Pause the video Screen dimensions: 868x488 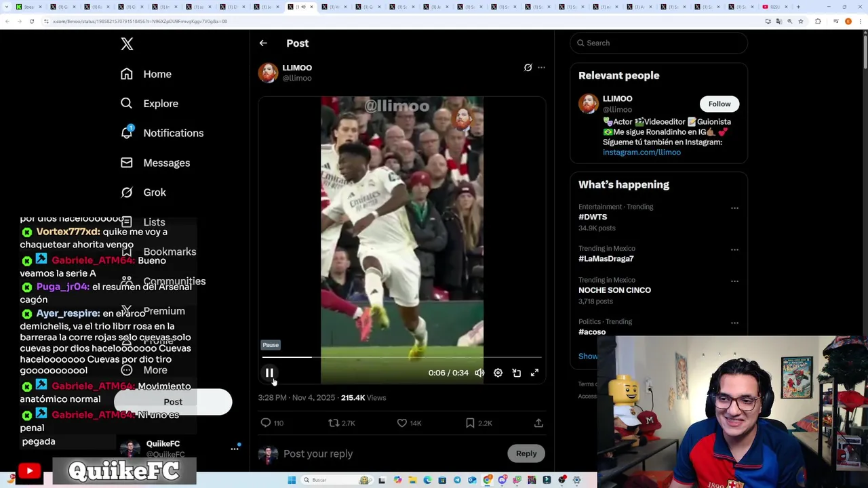coord(269,373)
